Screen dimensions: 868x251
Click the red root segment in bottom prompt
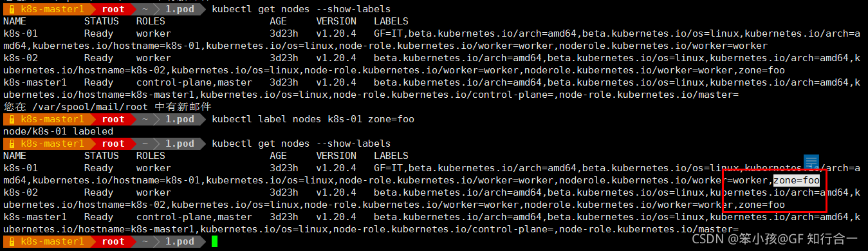(113, 241)
